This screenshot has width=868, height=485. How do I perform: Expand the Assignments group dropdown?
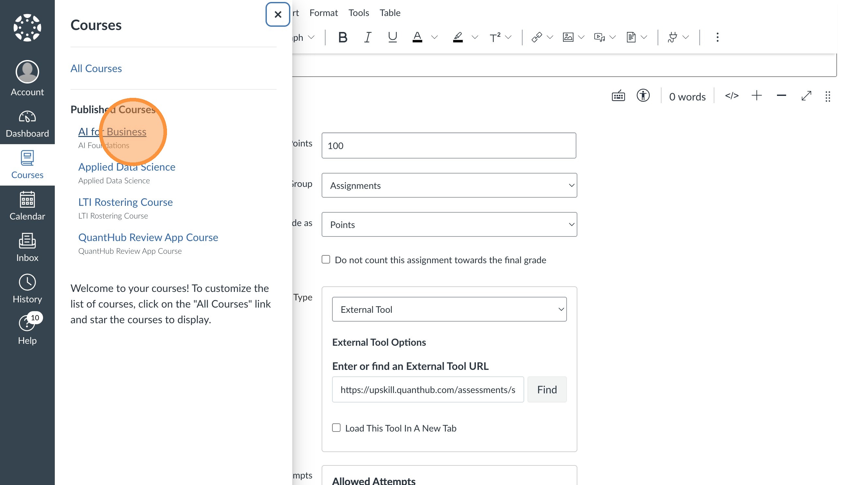449,185
